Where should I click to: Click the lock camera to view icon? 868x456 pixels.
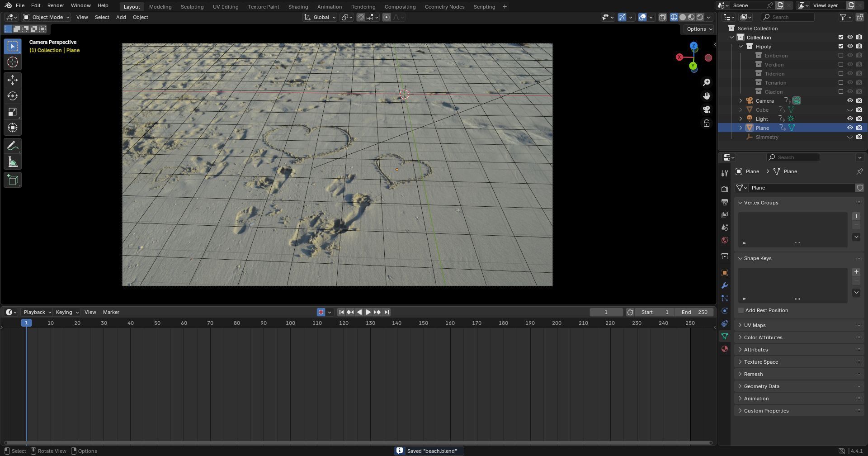(707, 123)
